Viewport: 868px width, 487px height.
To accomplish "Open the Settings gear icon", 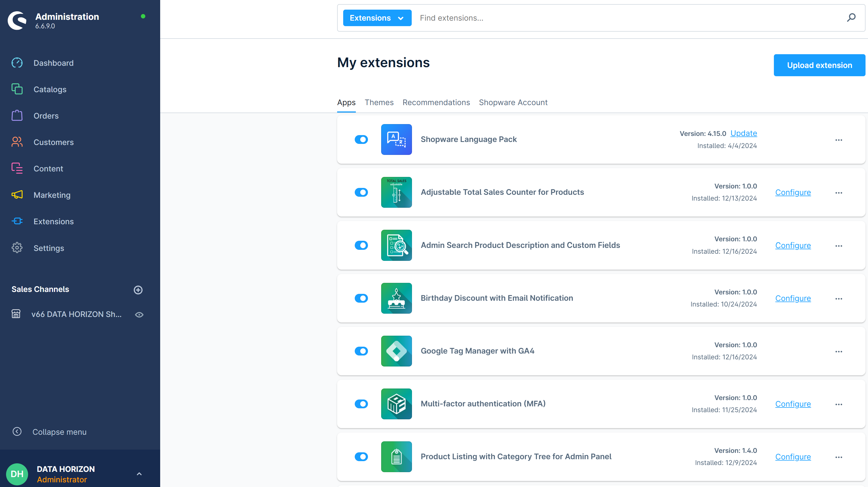I will click(x=17, y=248).
